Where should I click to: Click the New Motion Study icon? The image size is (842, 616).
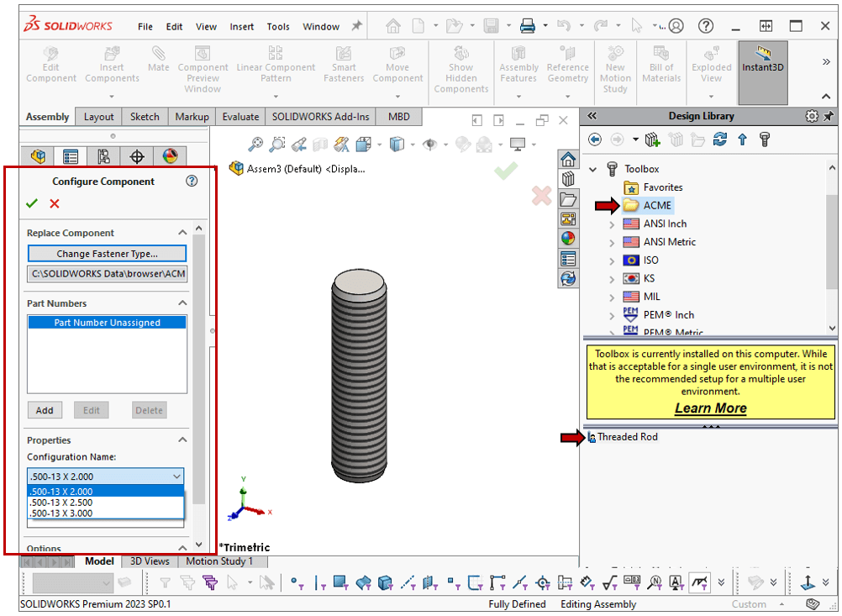pos(614,63)
